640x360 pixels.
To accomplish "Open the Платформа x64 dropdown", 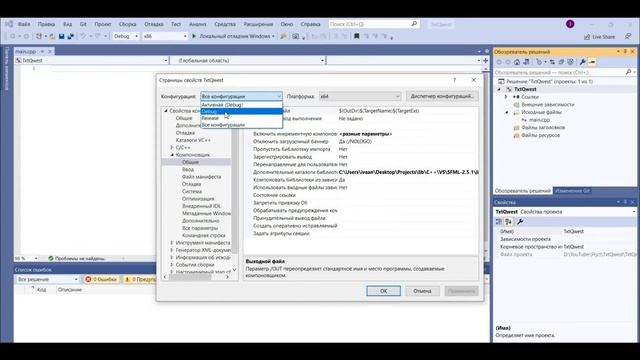I will click(360, 96).
